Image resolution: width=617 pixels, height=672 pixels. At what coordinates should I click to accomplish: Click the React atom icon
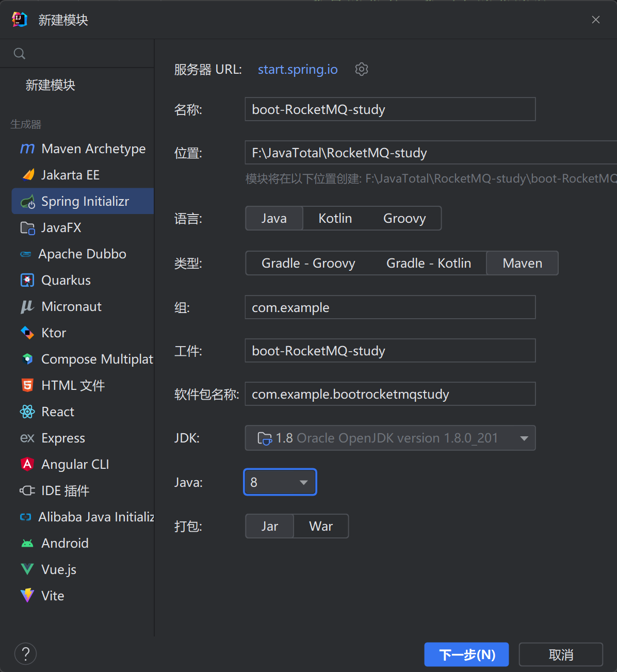tap(27, 412)
